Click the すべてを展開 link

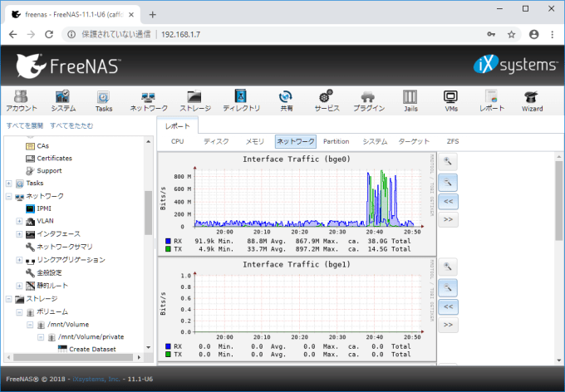pos(24,125)
